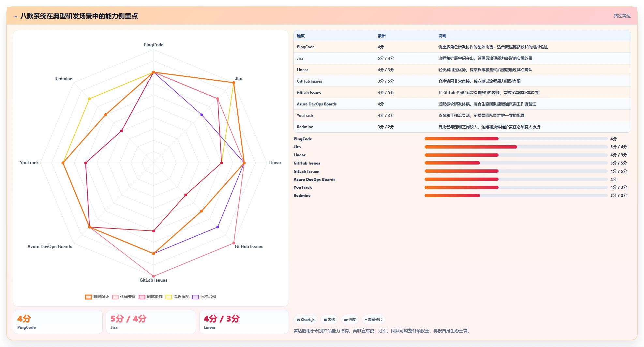This screenshot has height=347, width=644.
Task: Toggle the 运维治理 legend entry
Action: (x=204, y=297)
